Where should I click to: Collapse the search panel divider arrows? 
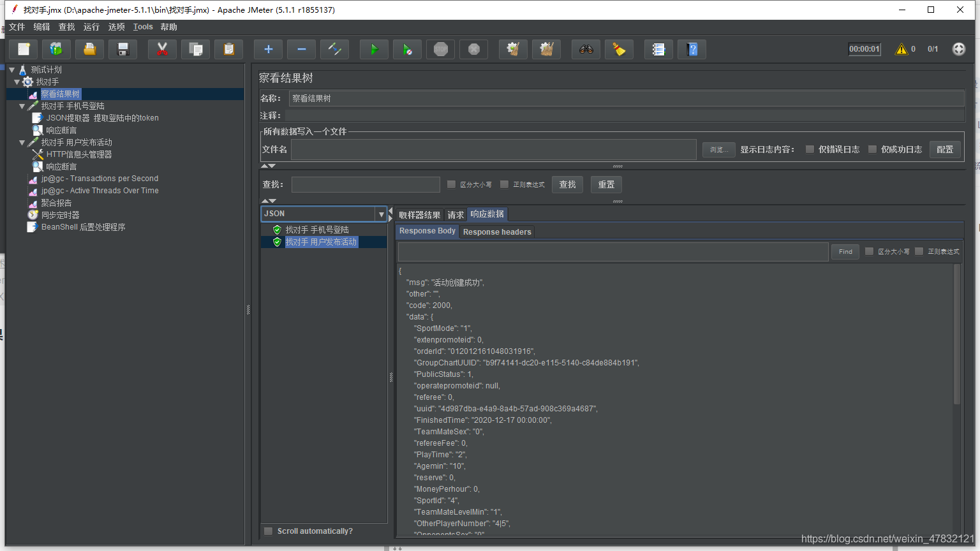(x=269, y=201)
